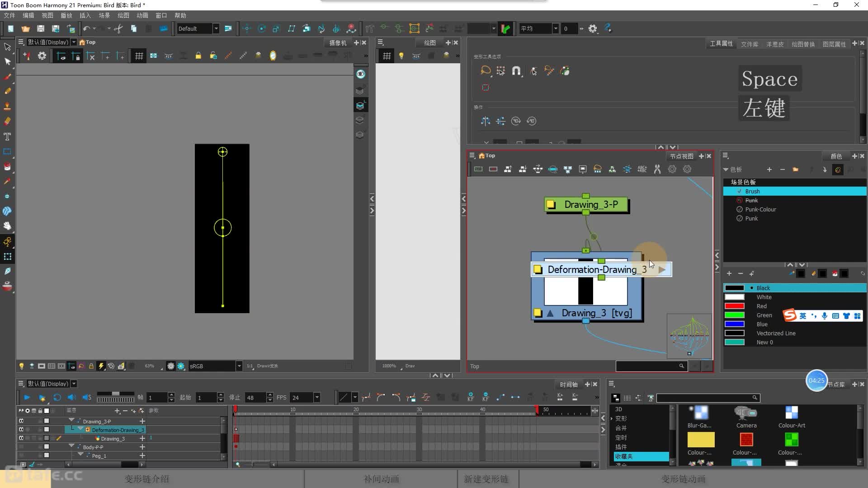Viewport: 868px width, 488px height.
Task: Click delete layer minus icon in timeline
Action: [x=125, y=411]
